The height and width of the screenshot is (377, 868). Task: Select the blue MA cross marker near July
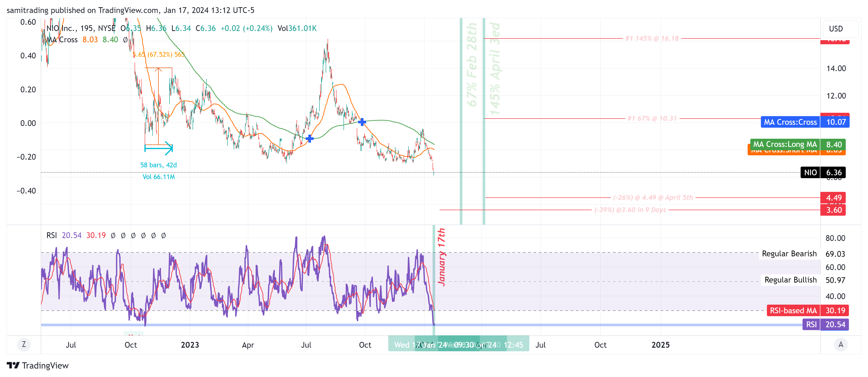pos(310,138)
